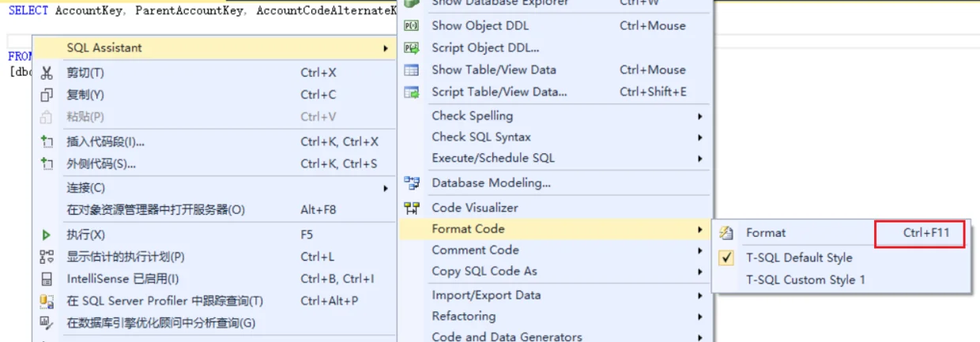Click the estimated execution plan icon
The height and width of the screenshot is (342, 980).
(x=47, y=257)
